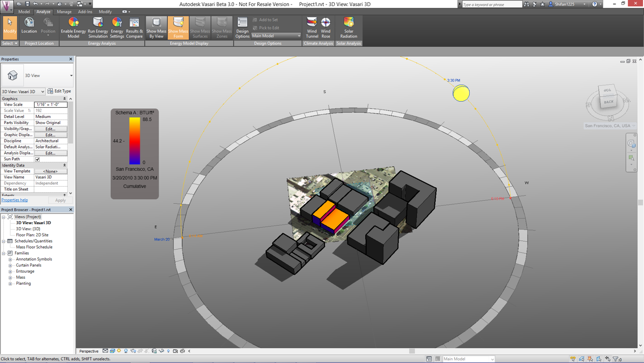The height and width of the screenshot is (363, 644).
Task: Run Energy Simulation
Action: pos(98,27)
